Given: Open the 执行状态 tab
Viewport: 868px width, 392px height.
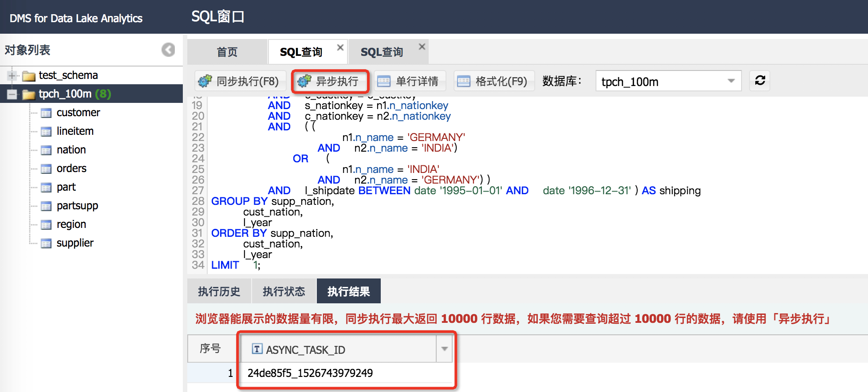Looking at the screenshot, I should pos(284,291).
